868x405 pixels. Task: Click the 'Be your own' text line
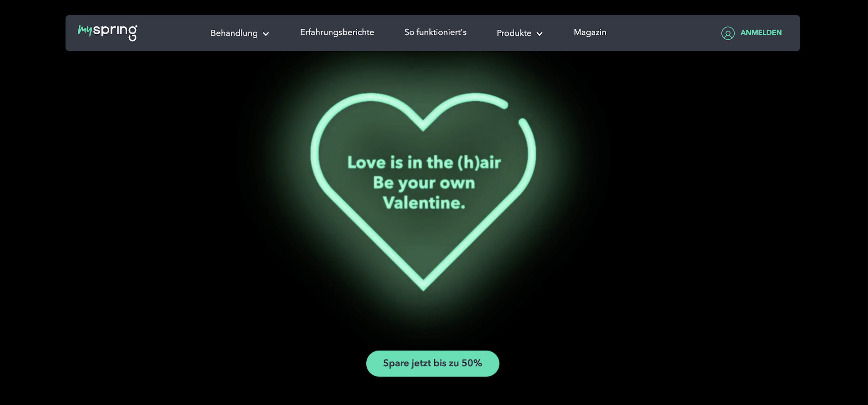(424, 183)
